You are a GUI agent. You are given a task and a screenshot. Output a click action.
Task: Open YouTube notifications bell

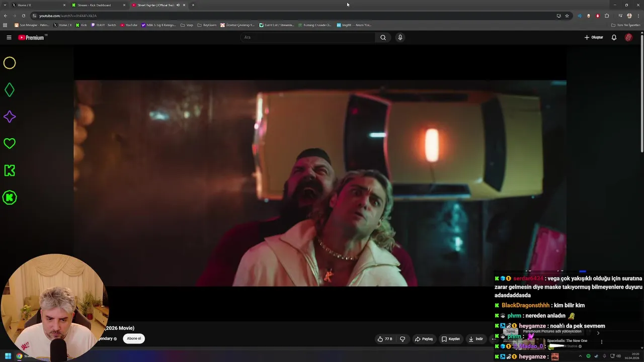click(614, 37)
